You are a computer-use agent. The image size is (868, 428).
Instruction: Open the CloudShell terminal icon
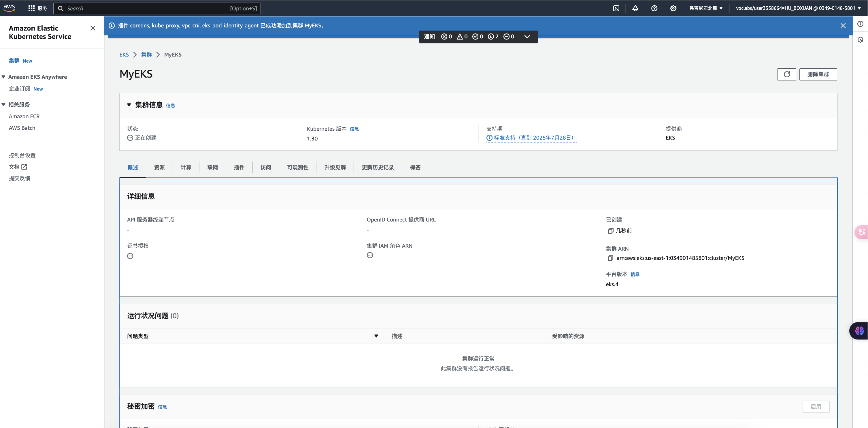click(616, 8)
